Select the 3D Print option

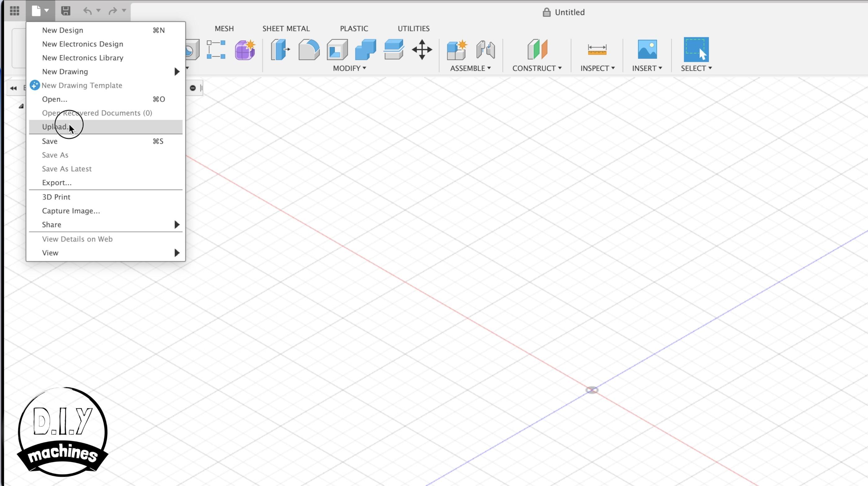[56, 197]
